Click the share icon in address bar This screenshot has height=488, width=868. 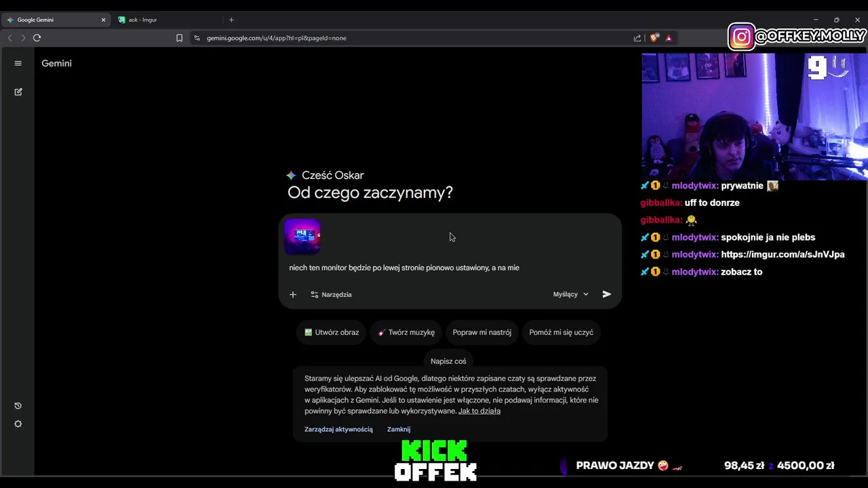(637, 38)
